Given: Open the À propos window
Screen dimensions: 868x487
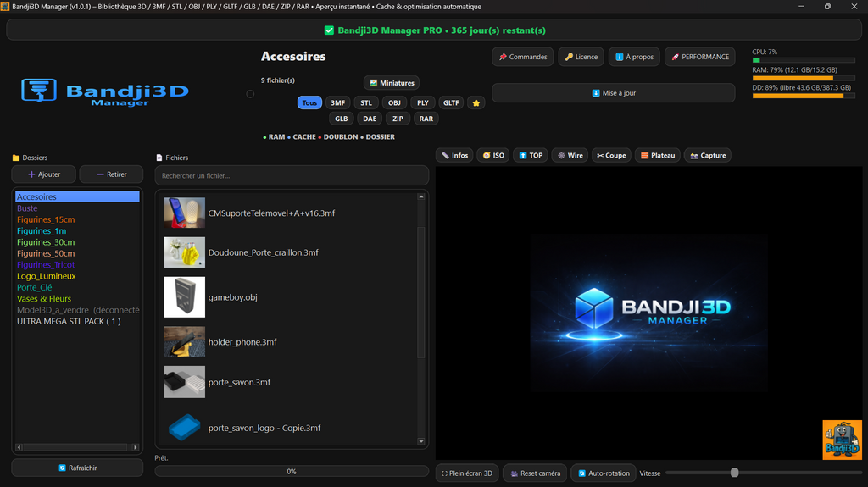Looking at the screenshot, I should 634,57.
